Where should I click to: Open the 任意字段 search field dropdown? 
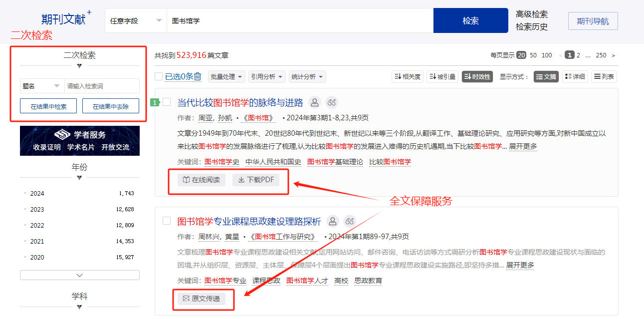pyautogui.click(x=136, y=21)
